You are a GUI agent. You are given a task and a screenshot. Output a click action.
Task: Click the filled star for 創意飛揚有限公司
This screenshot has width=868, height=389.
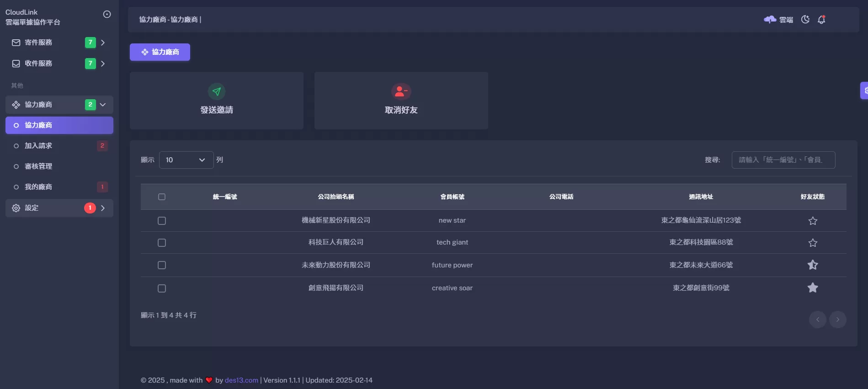tap(813, 288)
